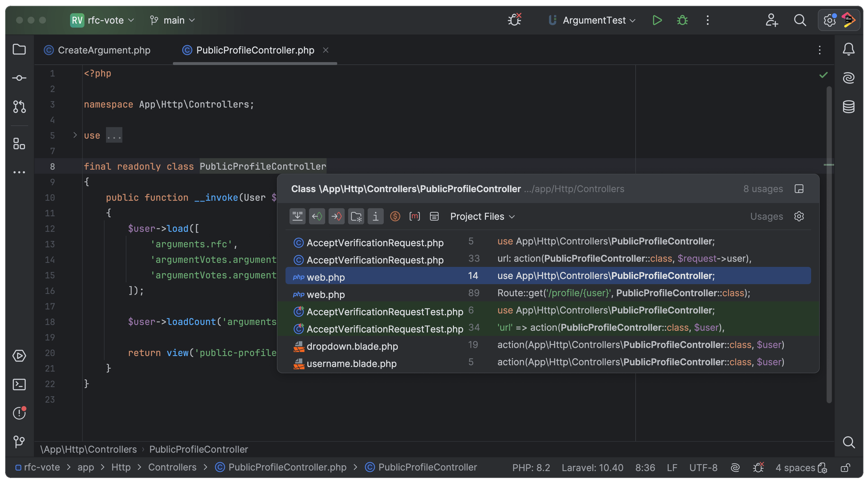Expand the Project Files scope dropdown
The height and width of the screenshot is (482, 868).
(x=482, y=216)
